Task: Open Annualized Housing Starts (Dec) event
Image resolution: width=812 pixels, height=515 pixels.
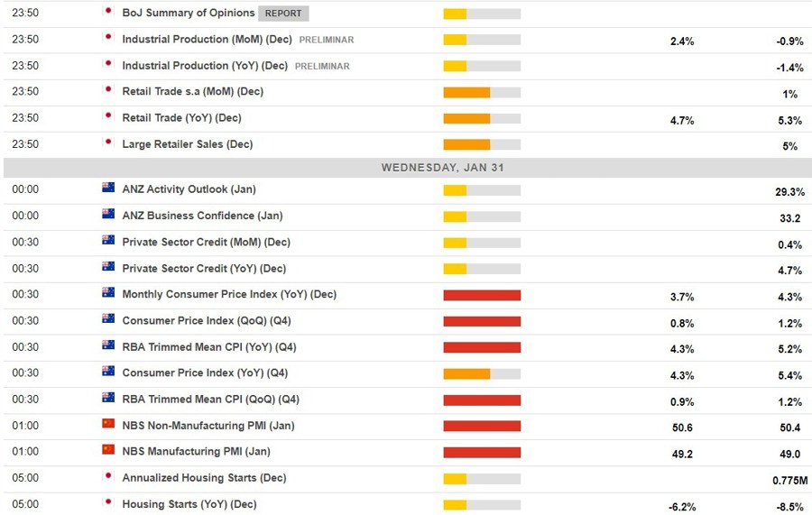Action: tap(204, 478)
